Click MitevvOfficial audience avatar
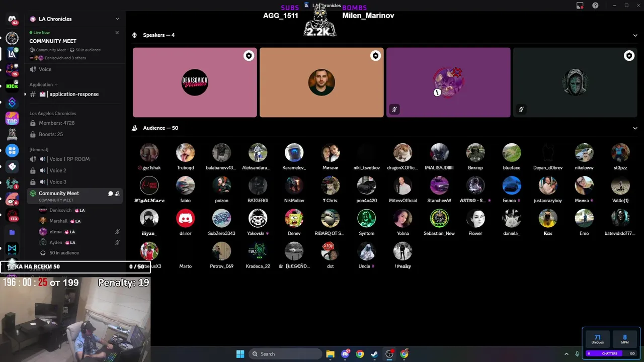Screen dimensions: 644x362 403,186
